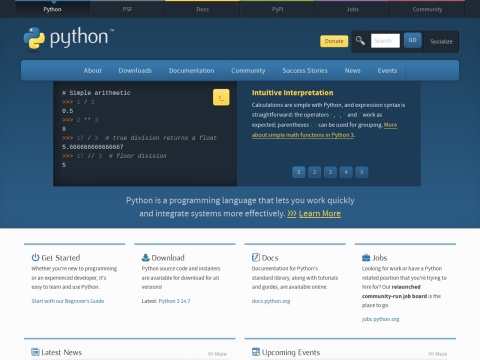Select slide 5 in the carousel

(362, 172)
